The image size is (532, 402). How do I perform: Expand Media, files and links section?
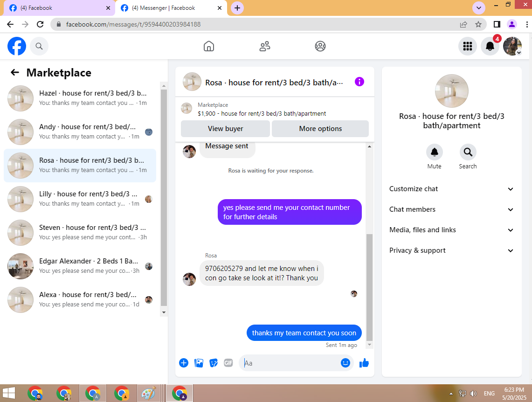coord(451,230)
